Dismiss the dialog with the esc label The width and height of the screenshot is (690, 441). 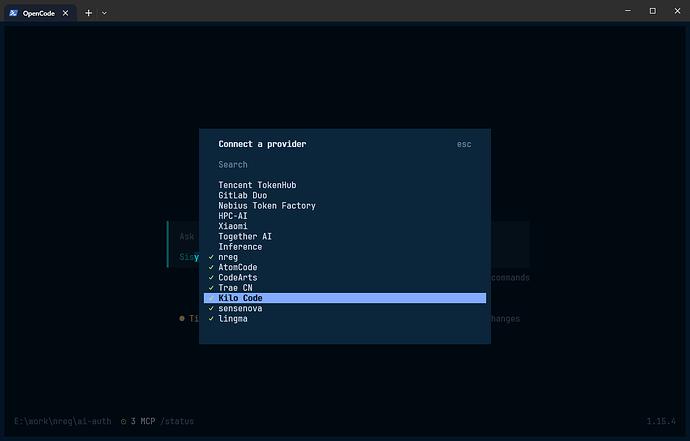click(x=464, y=144)
